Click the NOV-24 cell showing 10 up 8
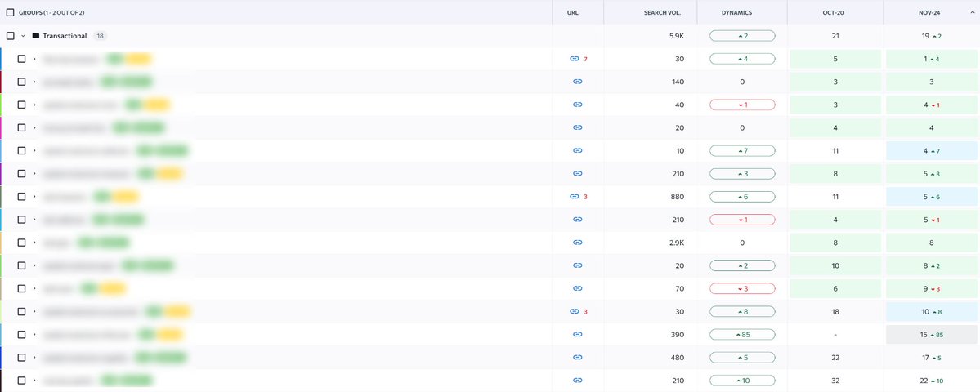This screenshot has height=392, width=980. point(931,311)
